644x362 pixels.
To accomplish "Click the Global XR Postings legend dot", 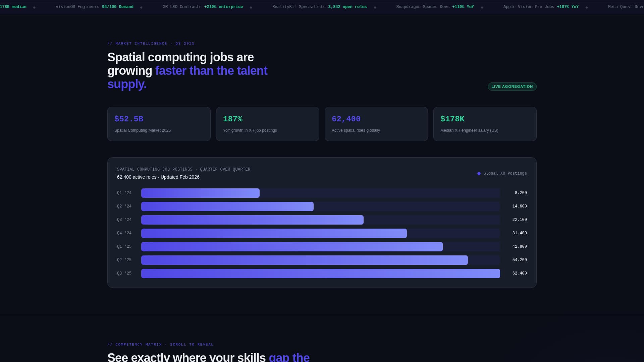I will point(479,174).
